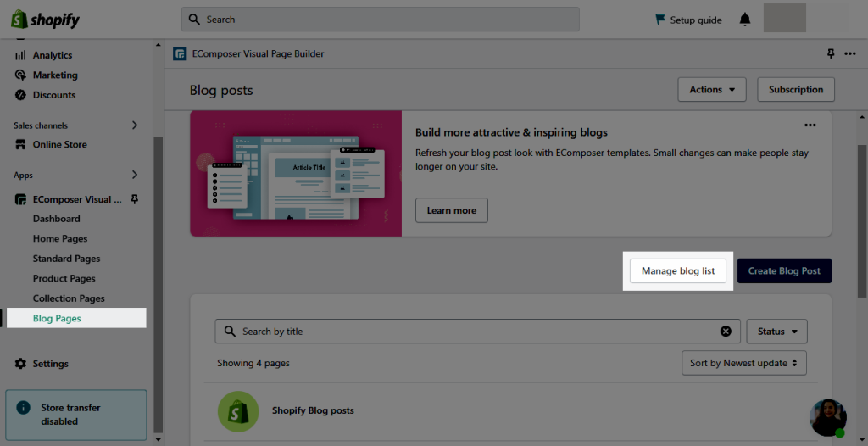868x446 pixels.
Task: Open the Actions dropdown
Action: pyautogui.click(x=712, y=90)
